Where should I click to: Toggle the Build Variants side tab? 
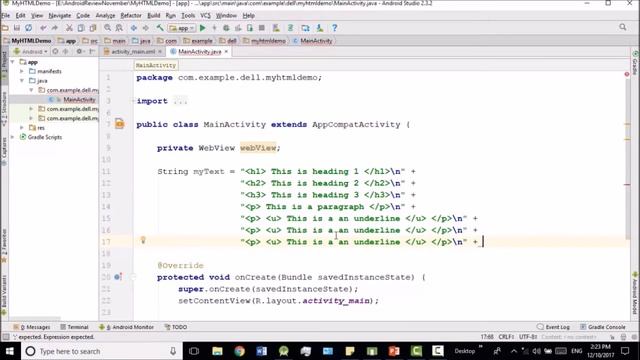[x=4, y=295]
